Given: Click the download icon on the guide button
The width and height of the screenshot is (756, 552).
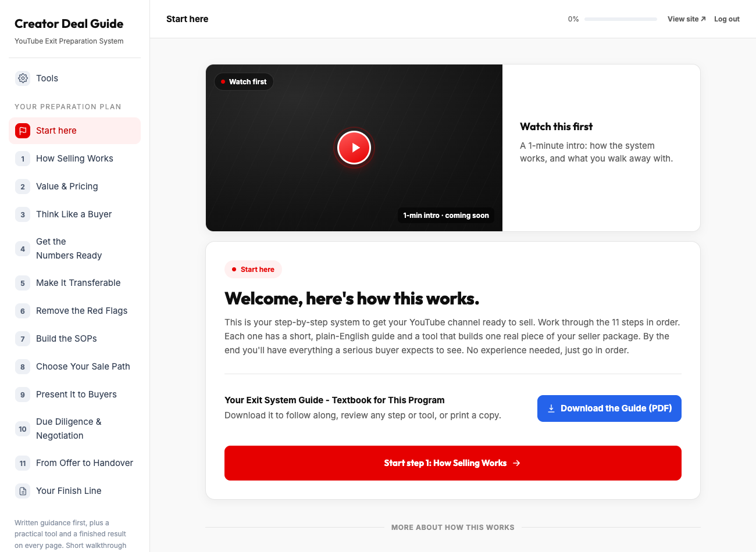Looking at the screenshot, I should (x=551, y=408).
